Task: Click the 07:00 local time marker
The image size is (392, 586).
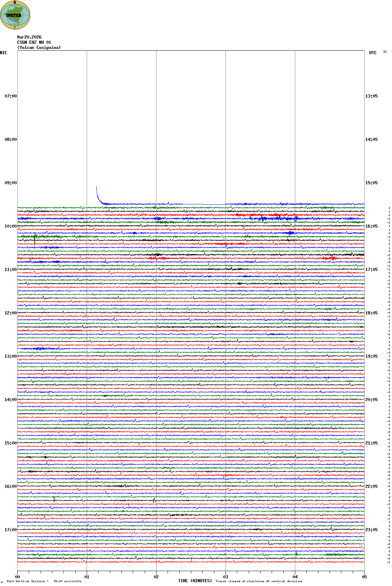Action: pyautogui.click(x=10, y=96)
